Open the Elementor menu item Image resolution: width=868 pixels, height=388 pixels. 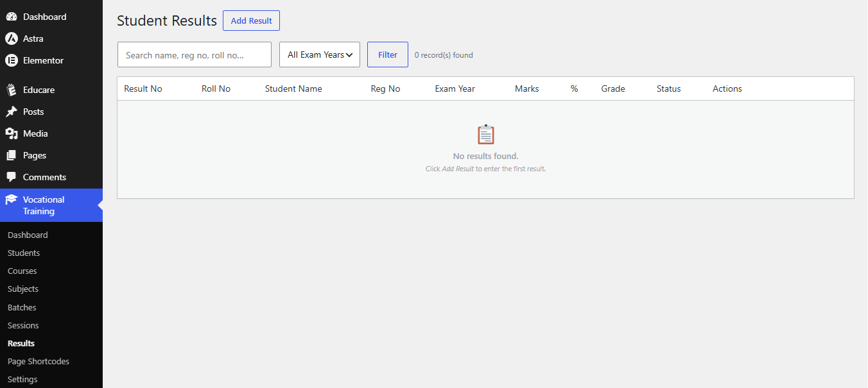[51, 60]
